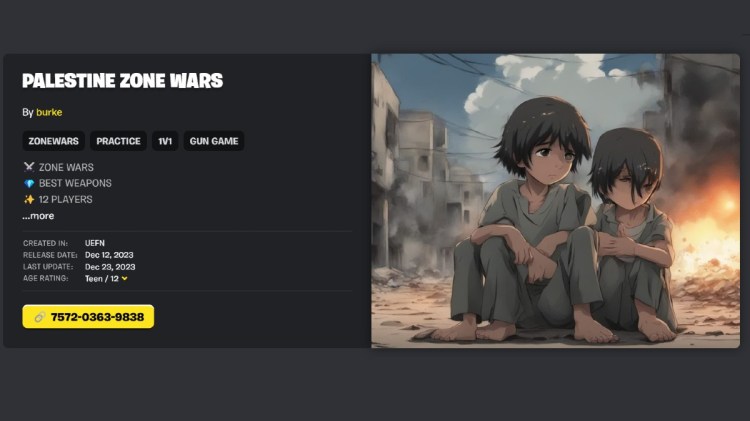
Task: Copy island code 7572-0363-9838
Action: click(88, 317)
